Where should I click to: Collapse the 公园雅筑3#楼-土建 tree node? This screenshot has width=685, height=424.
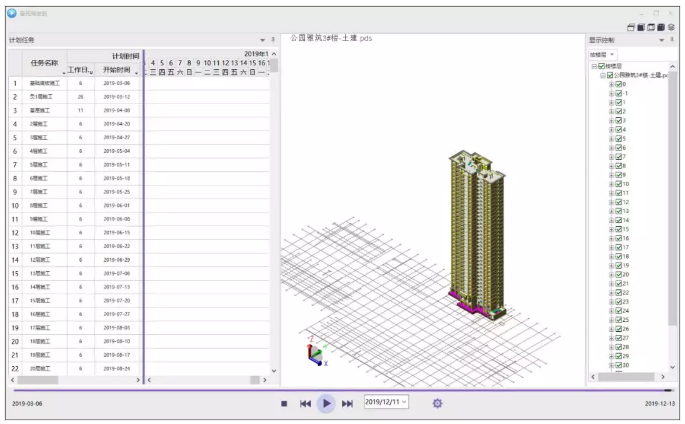click(603, 76)
